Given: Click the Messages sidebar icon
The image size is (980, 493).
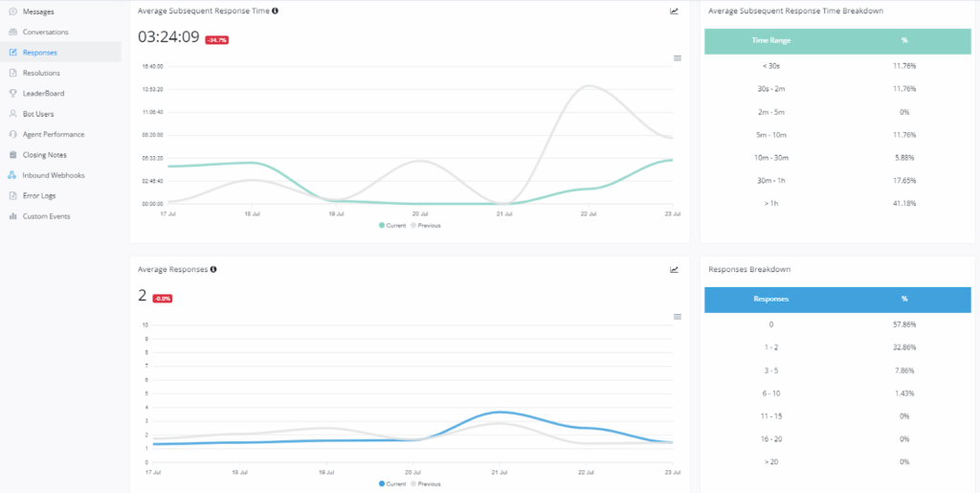Looking at the screenshot, I should 12,11.
